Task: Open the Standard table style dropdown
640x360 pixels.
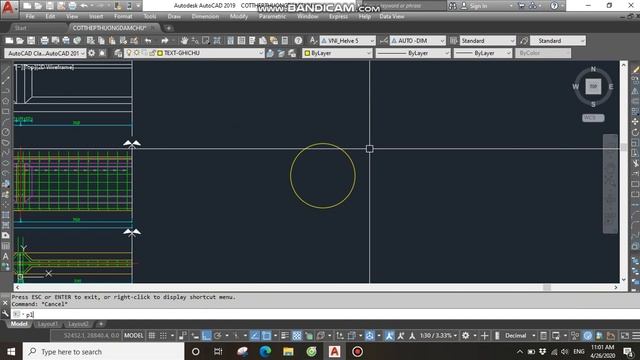Action: (x=488, y=40)
